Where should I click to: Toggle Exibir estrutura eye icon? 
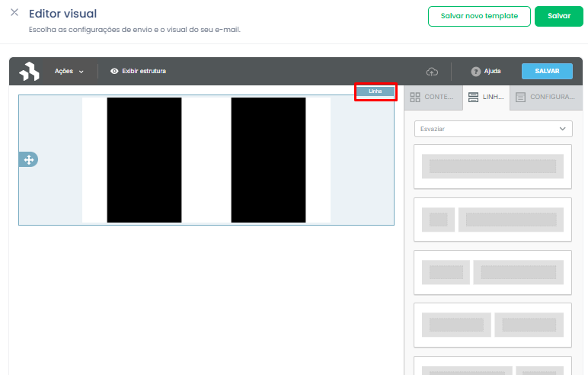pyautogui.click(x=114, y=71)
